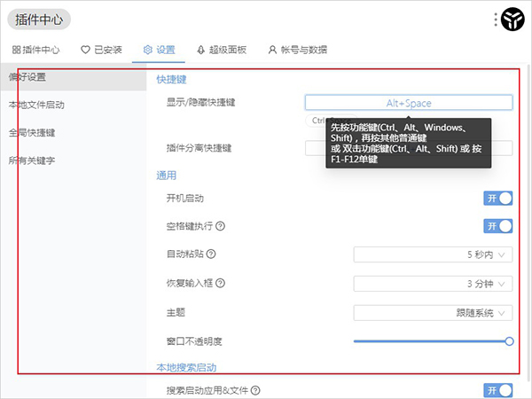Switch to the 已安装 tab
Image resolution: width=532 pixels, height=399 pixels.
101,50
